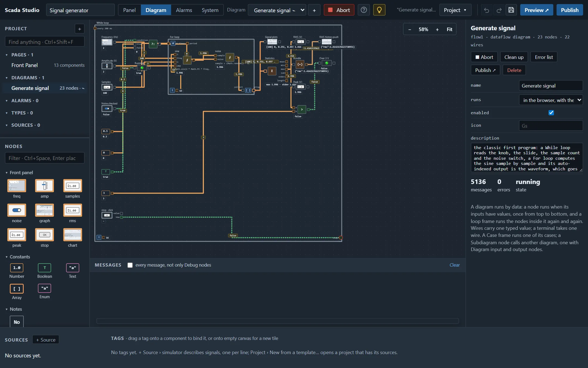Pick the Number constant node
Image resolution: width=588 pixels, height=368 pixels.
(17, 268)
